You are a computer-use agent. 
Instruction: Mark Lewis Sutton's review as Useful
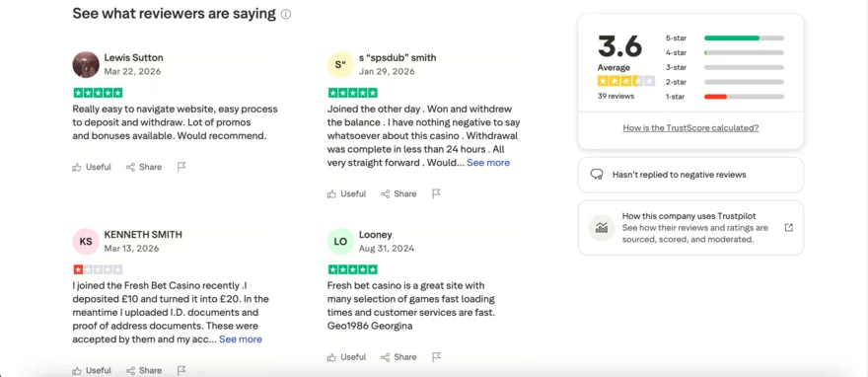(92, 167)
